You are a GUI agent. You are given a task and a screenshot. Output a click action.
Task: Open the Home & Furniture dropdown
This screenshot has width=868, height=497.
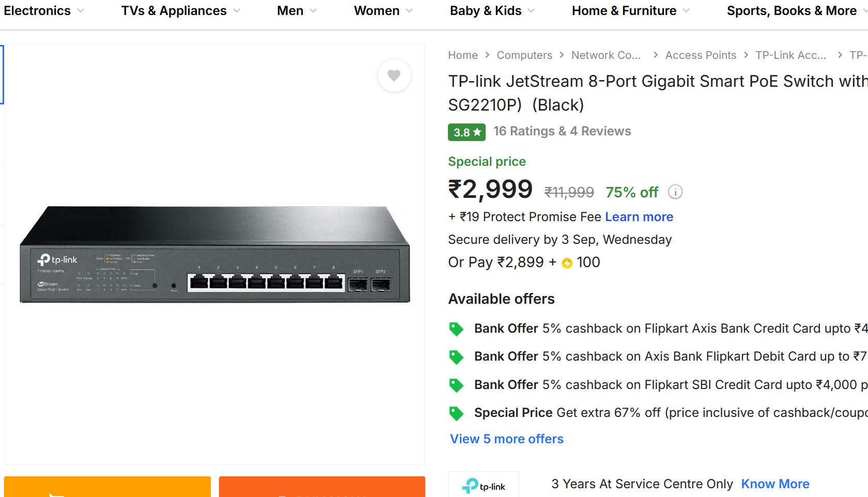tap(630, 11)
